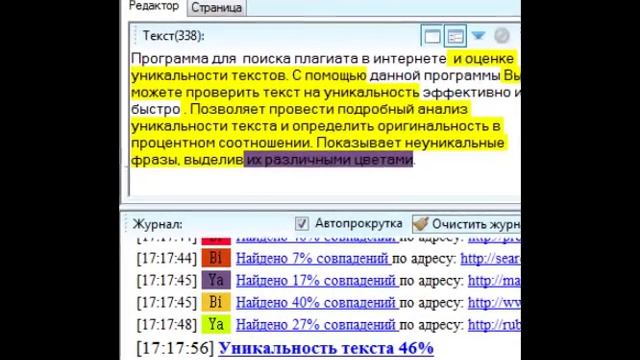Open link Найдено 27% совпадений
Viewport: 640px width, 360px height.
tap(317, 325)
